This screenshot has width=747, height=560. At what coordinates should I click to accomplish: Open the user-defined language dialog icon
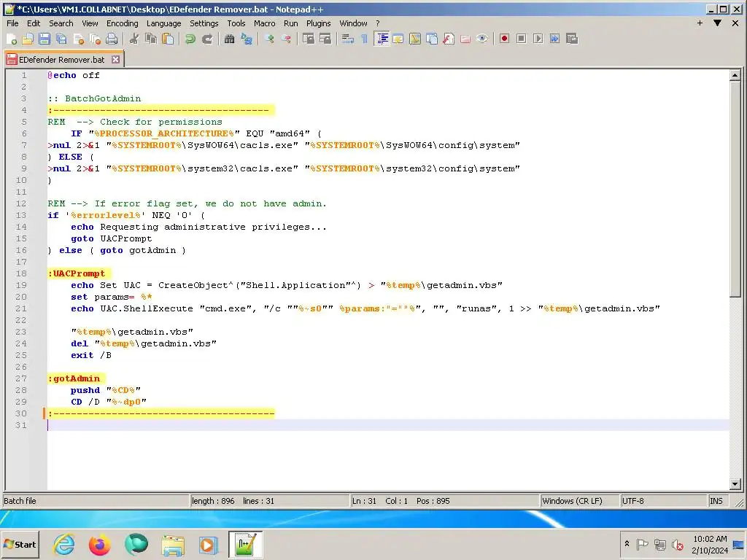pos(398,39)
